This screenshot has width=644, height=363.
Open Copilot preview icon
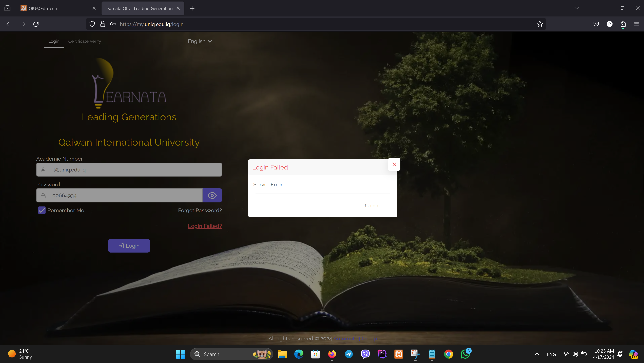pyautogui.click(x=634, y=354)
